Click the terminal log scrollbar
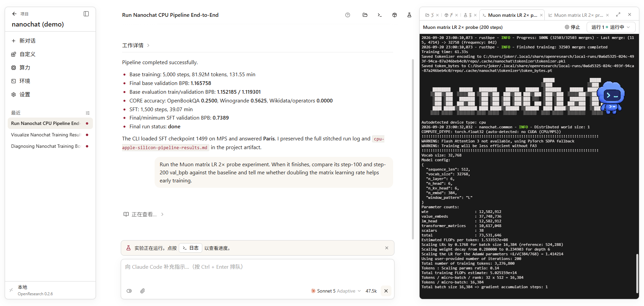The image size is (644, 306). 637,273
